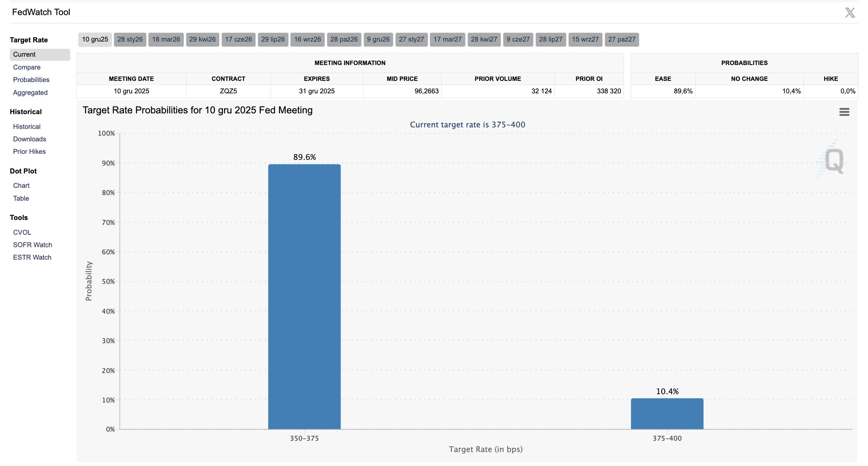
Task: Open the Compare target rate view
Action: click(27, 67)
